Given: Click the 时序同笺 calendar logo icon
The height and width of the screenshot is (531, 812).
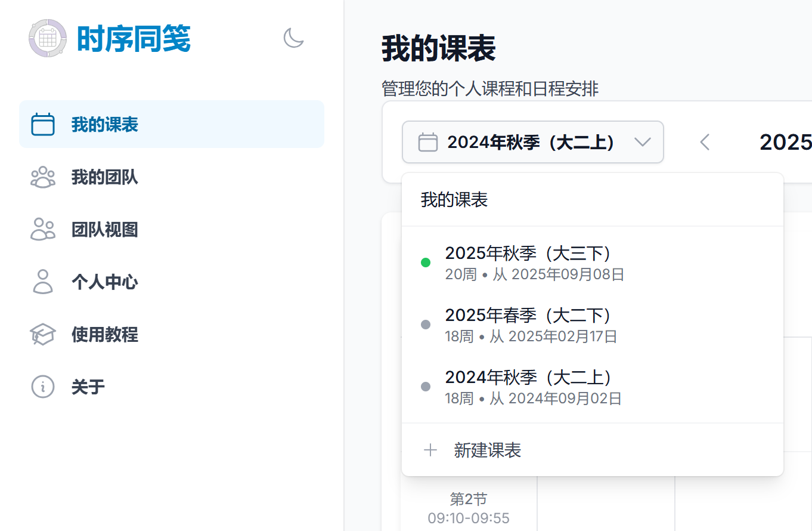Looking at the screenshot, I should click(x=47, y=38).
